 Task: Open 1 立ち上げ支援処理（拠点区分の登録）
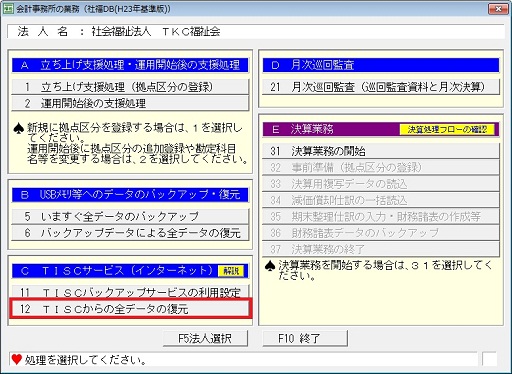130,87
